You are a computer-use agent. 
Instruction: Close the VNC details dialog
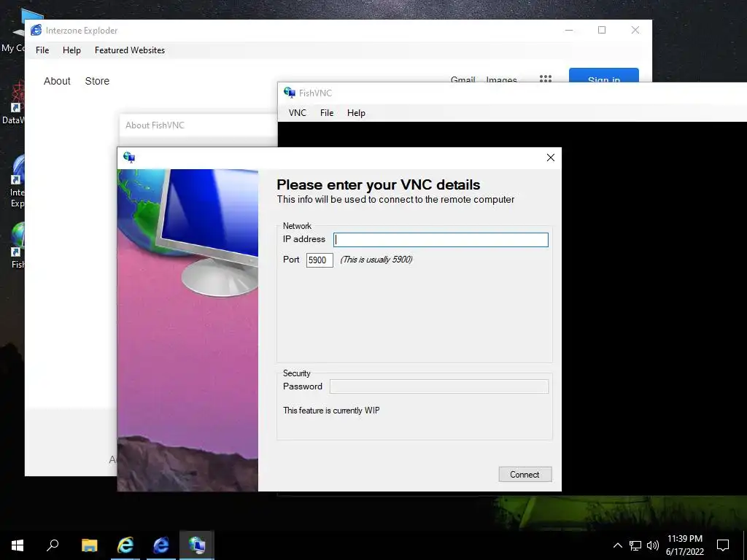[x=550, y=157]
